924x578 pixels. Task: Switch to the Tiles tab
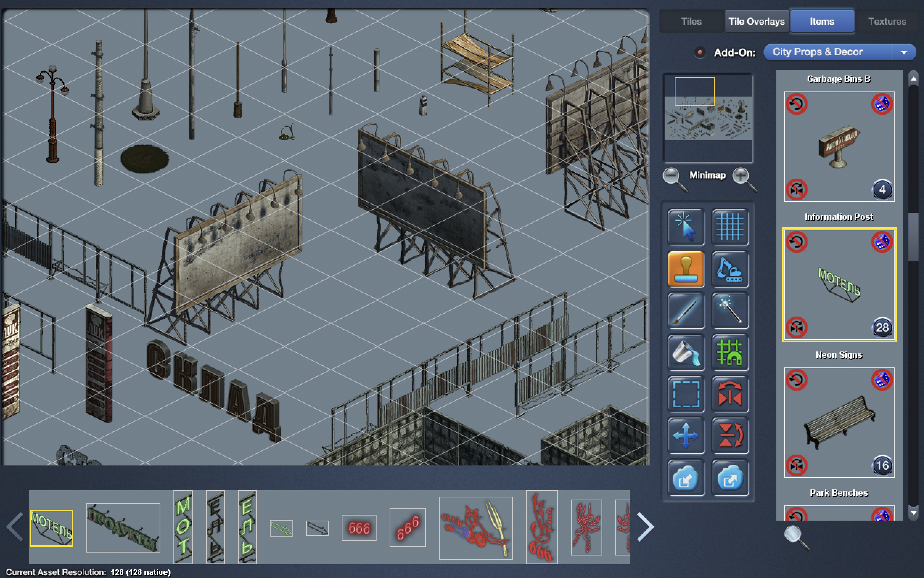(x=691, y=21)
